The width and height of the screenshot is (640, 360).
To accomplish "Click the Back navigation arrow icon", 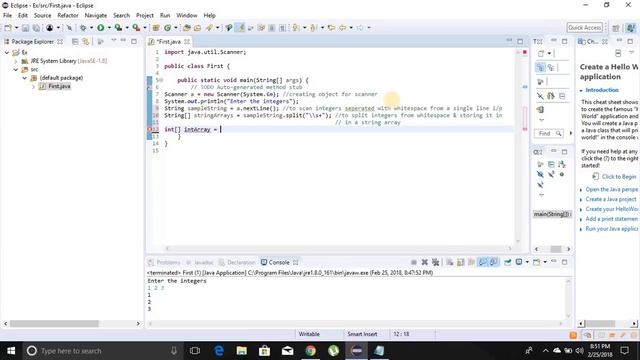I will pyautogui.click(x=342, y=28).
